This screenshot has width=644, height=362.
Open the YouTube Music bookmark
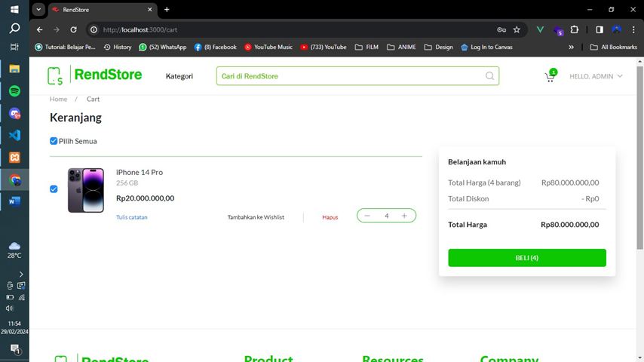pos(268,48)
